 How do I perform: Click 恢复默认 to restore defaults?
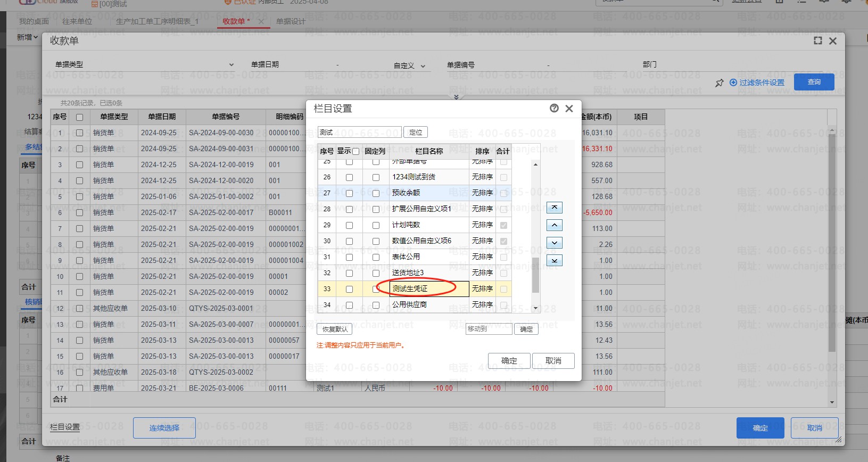point(335,329)
